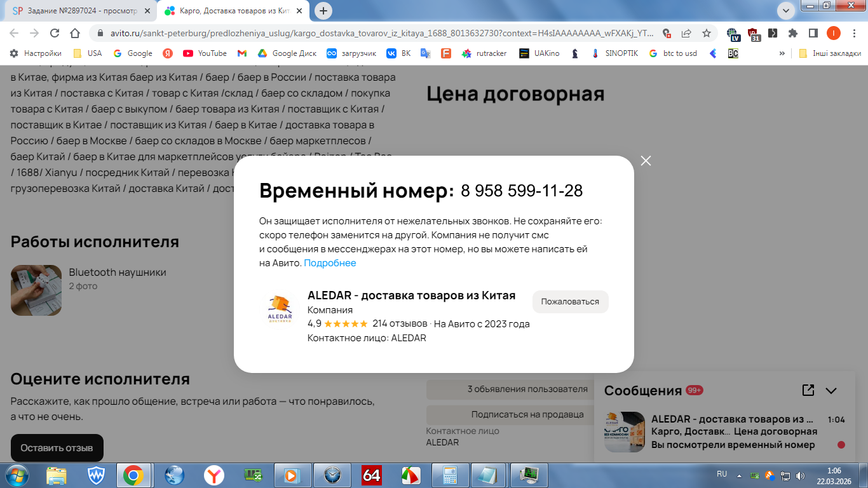Open Yandex Browser from the taskbar

click(x=214, y=475)
